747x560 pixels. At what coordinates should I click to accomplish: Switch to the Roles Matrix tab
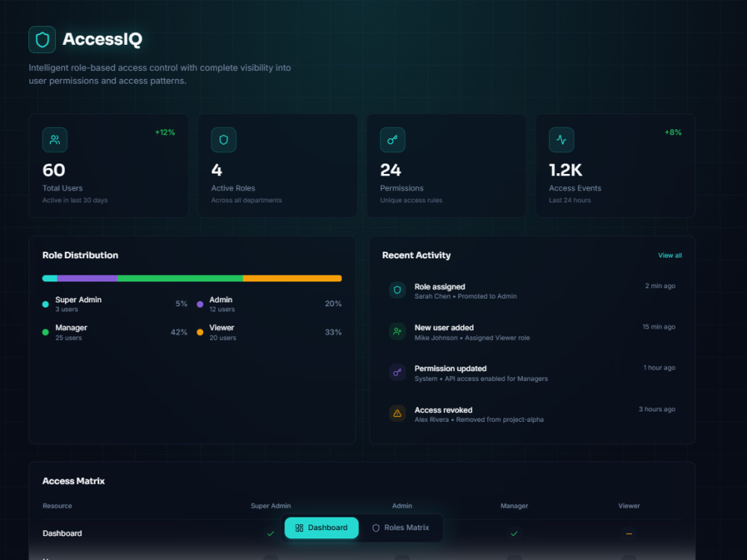click(x=401, y=528)
